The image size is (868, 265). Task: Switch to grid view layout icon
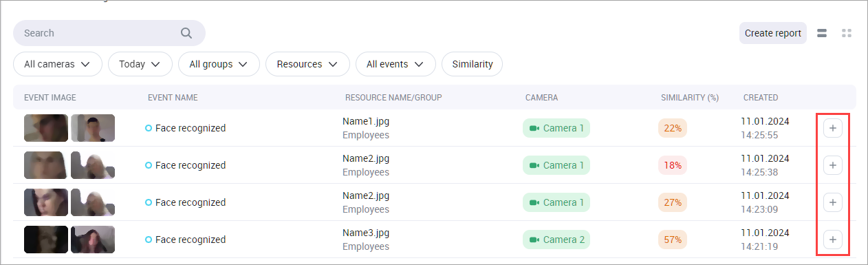tap(847, 33)
